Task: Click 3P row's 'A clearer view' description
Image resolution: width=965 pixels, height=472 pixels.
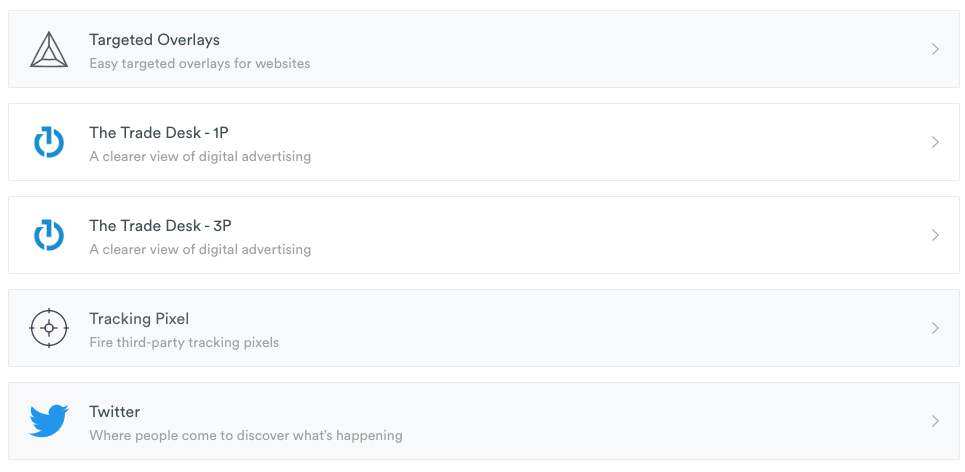Action: tap(200, 249)
